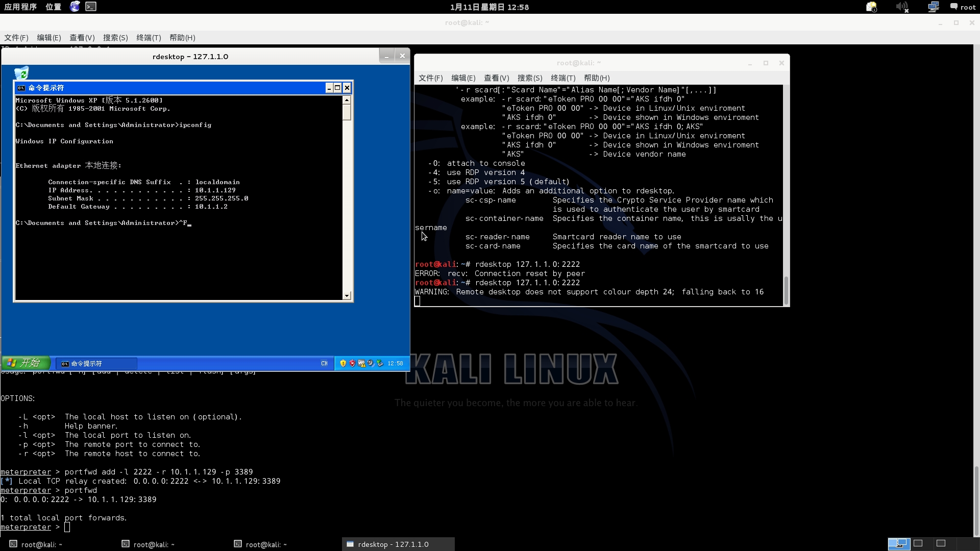Open the 应用程序 applications menu

(20, 7)
